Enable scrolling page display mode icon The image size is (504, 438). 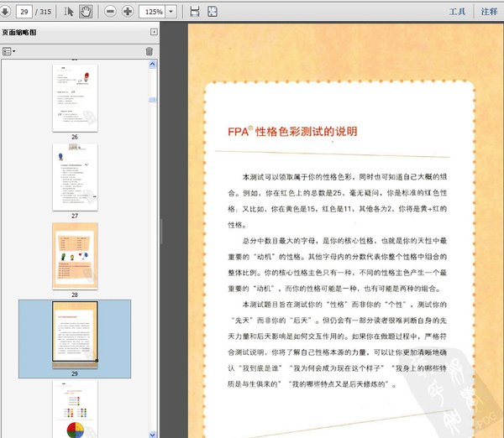point(195,12)
